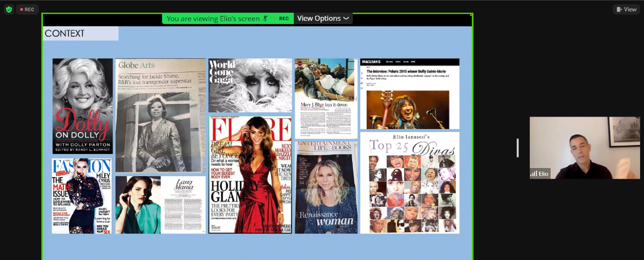Click the World Gone Gaga image
Image resolution: width=644 pixels, height=260 pixels.
click(x=250, y=85)
